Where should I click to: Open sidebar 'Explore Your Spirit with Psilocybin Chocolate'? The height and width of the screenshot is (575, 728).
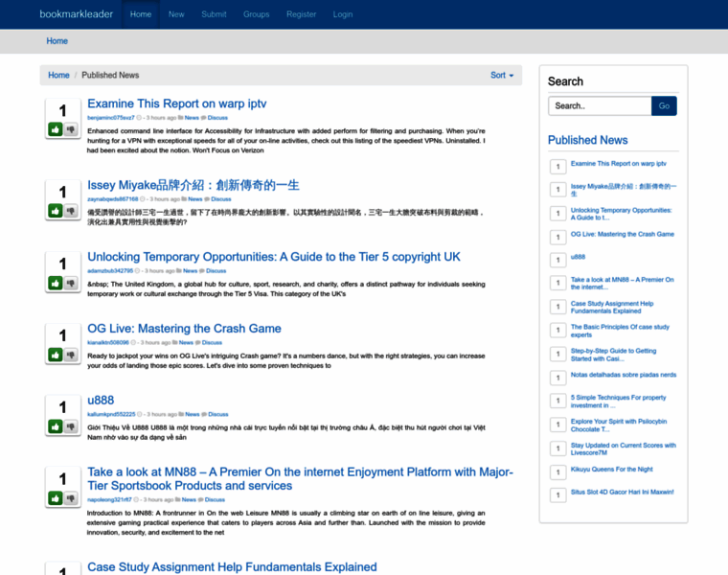(619, 425)
